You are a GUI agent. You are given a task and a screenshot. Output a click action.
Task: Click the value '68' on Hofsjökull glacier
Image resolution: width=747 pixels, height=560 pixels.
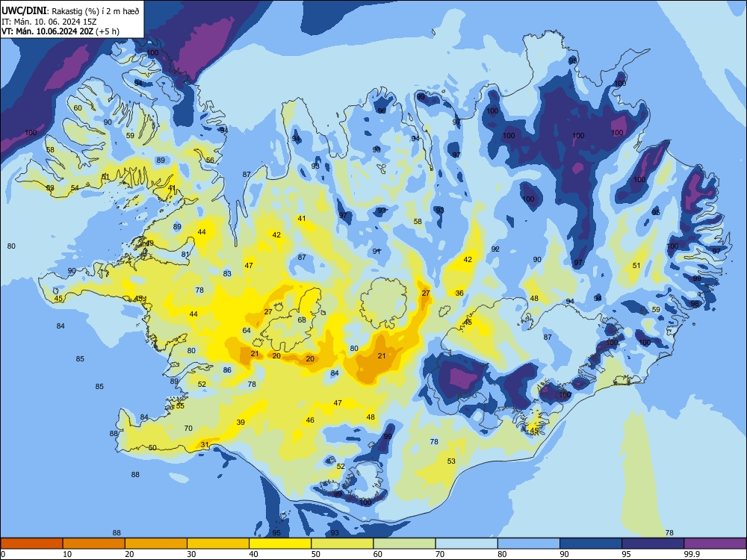[x=302, y=320]
